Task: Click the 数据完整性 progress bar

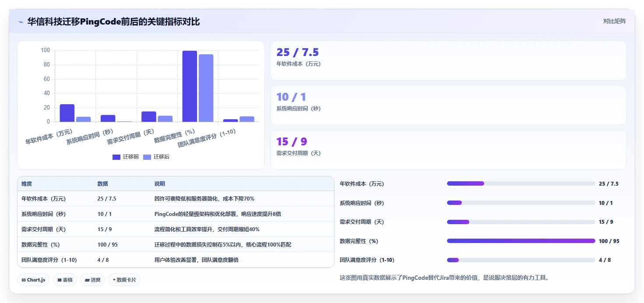Action: pos(521,241)
